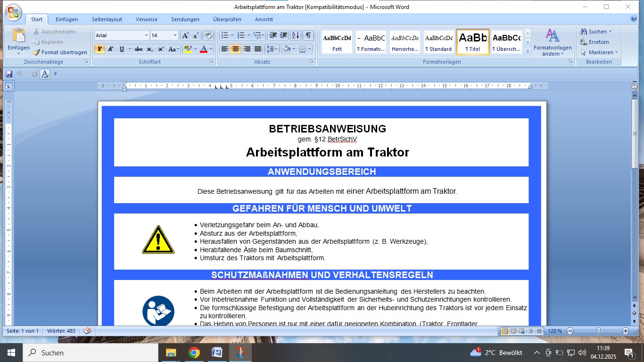Screen dimensions: 644x362
Task: Click the zoom slider handle in status bar
Action: (598, 331)
